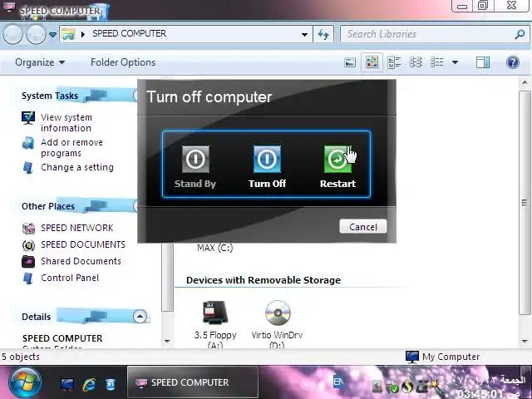The image size is (532, 399).
Task: Click the Stand By power icon
Action: (195, 159)
